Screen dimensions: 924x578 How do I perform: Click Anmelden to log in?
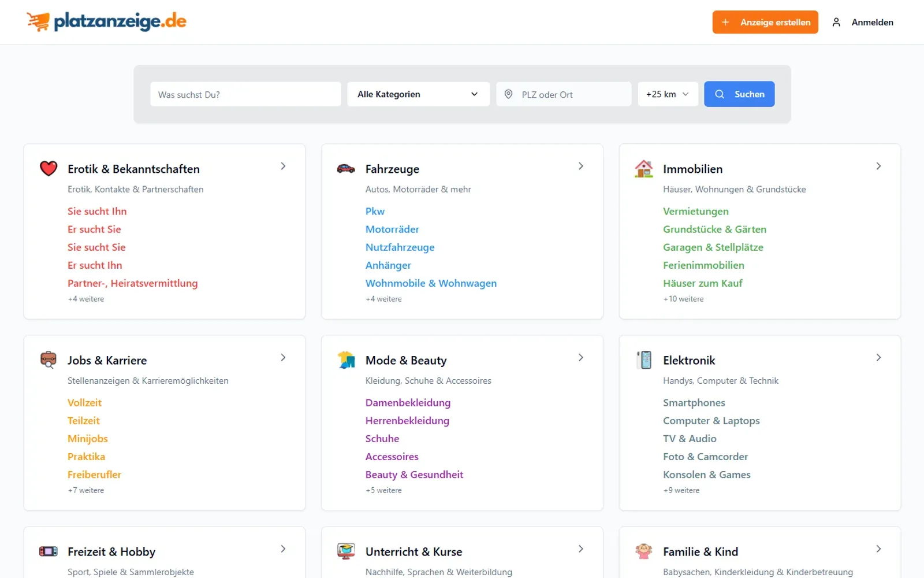point(872,22)
